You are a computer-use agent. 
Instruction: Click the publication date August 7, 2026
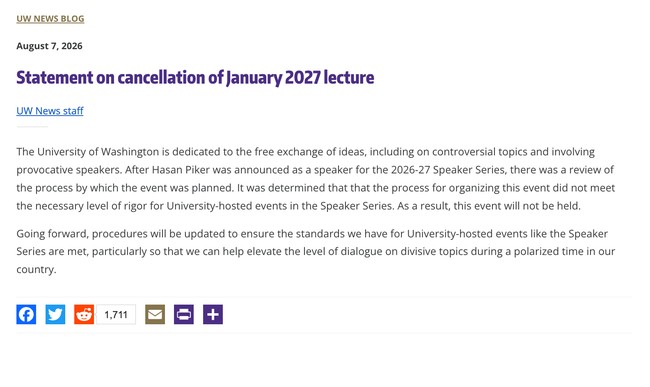(49, 46)
